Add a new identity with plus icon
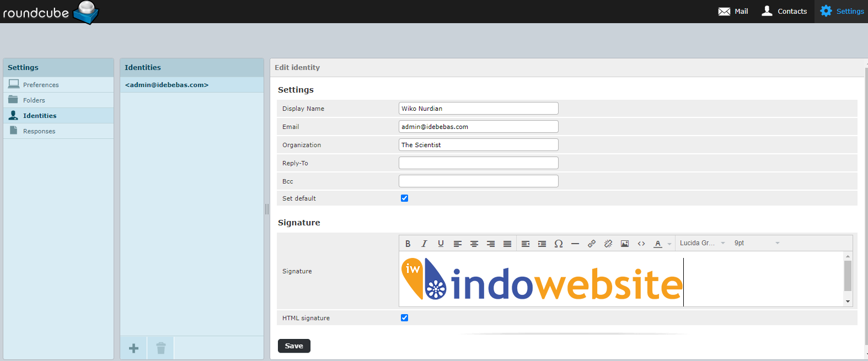The image size is (868, 361). [x=133, y=348]
